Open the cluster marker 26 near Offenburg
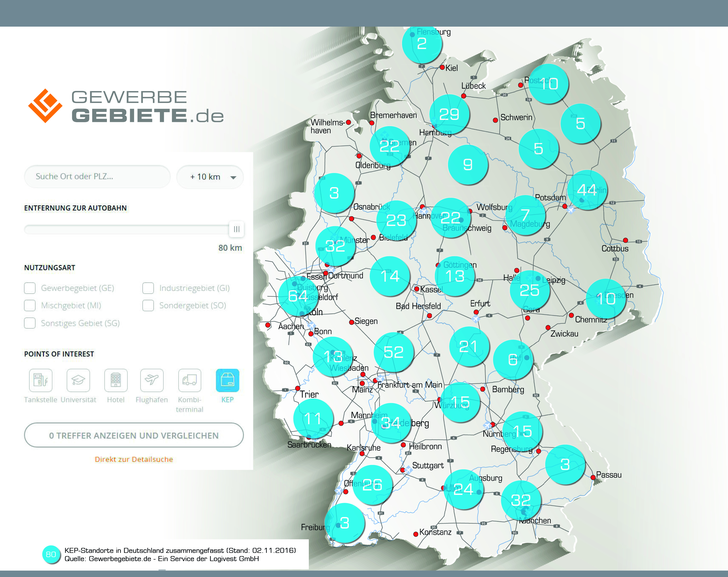This screenshot has width=728, height=577. tap(372, 485)
